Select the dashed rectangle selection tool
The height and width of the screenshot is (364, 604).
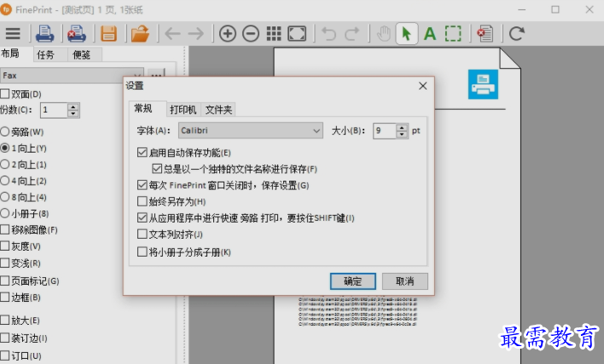[x=453, y=34]
